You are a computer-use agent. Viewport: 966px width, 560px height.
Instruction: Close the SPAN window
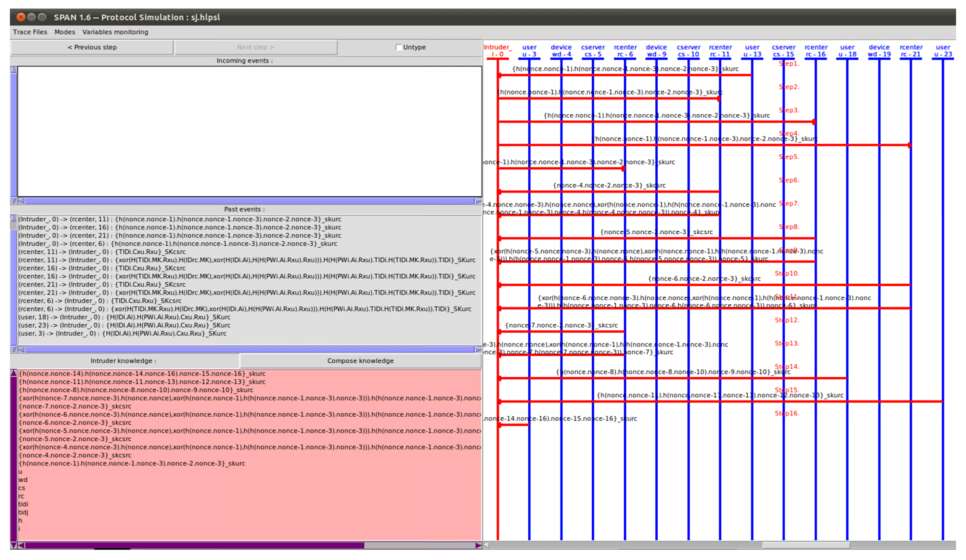tap(21, 17)
